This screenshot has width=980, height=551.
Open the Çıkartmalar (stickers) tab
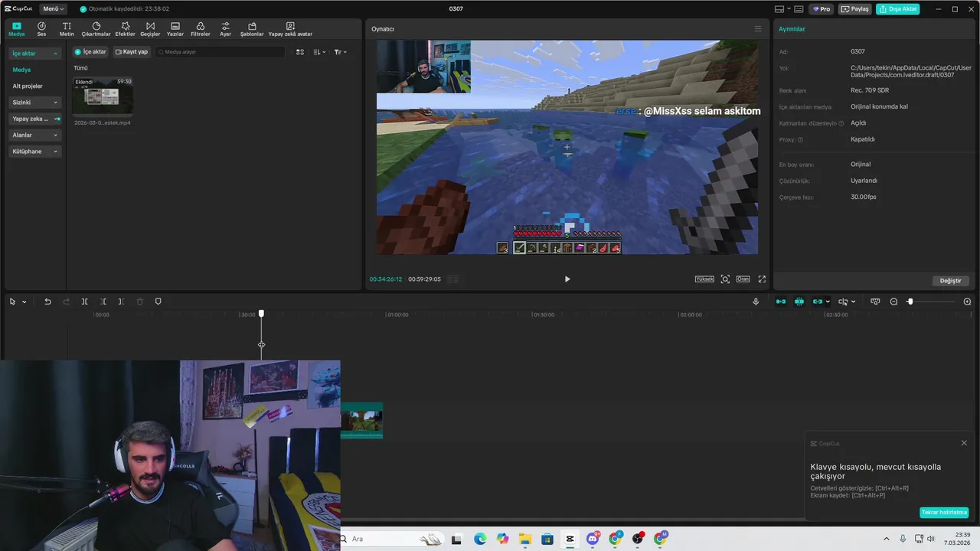coord(96,29)
